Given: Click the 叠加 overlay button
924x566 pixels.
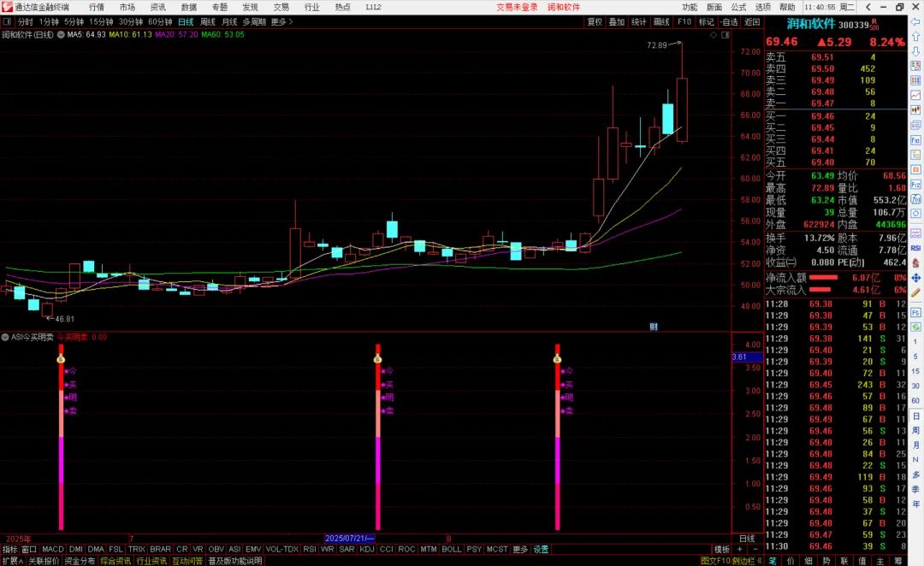Looking at the screenshot, I should (616, 21).
